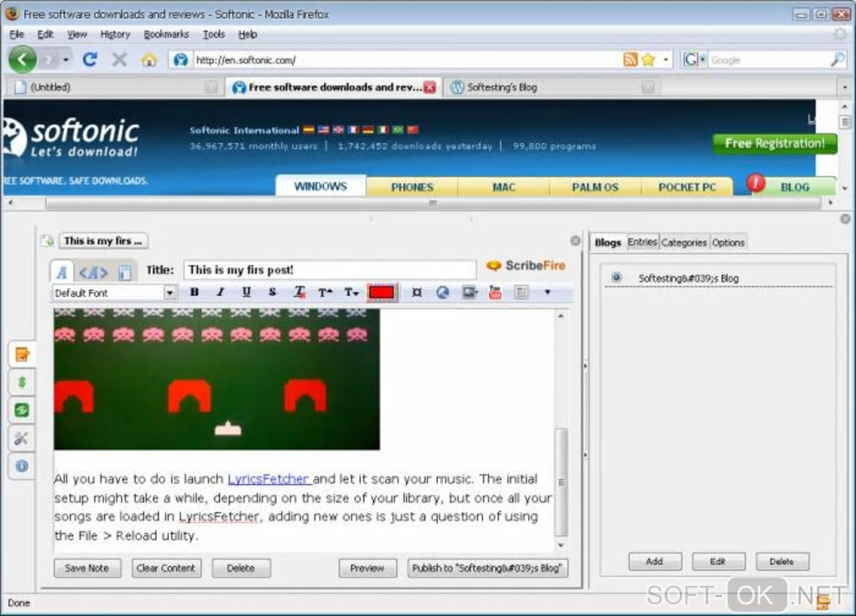
Task: Select Softesting's Blog radio button
Action: [616, 277]
